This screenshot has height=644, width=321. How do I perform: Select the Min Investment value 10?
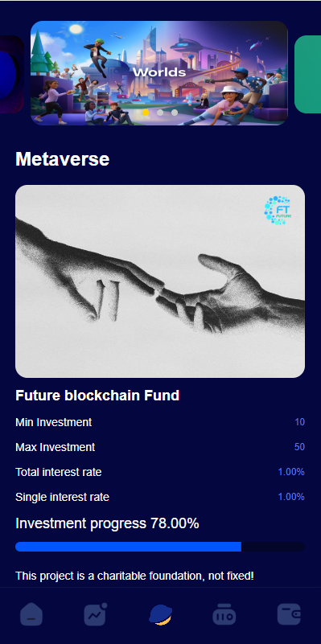tap(299, 422)
